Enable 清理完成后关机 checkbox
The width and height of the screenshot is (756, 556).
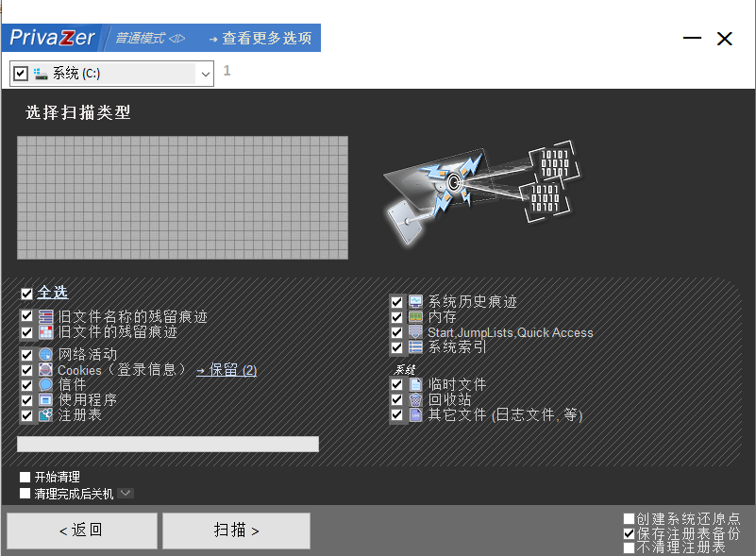tap(25, 494)
